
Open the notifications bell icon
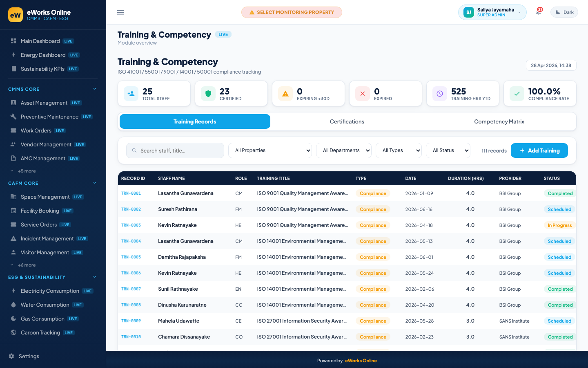(x=539, y=12)
